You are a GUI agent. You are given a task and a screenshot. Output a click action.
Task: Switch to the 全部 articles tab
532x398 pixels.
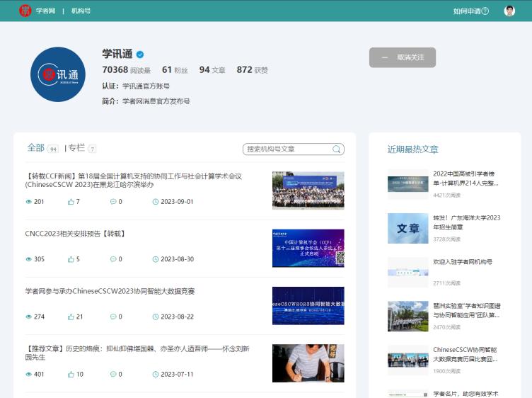point(36,148)
